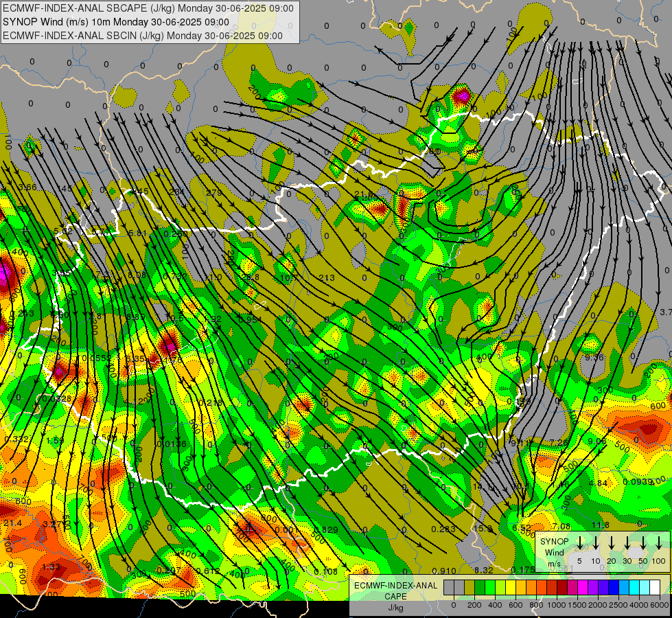The image size is (672, 618).
Task: Click the '21.4' value on the map
Action: (x=12, y=523)
